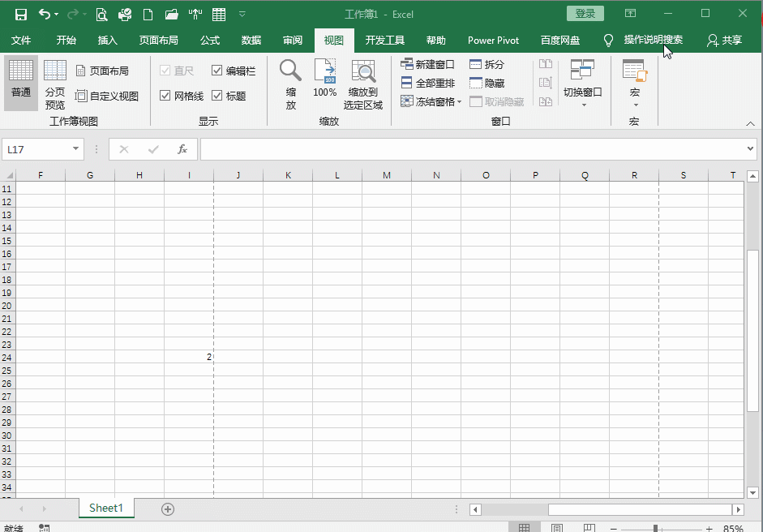Create a new blank workbook icon
The width and height of the screenshot is (763, 532).
pyautogui.click(x=148, y=15)
